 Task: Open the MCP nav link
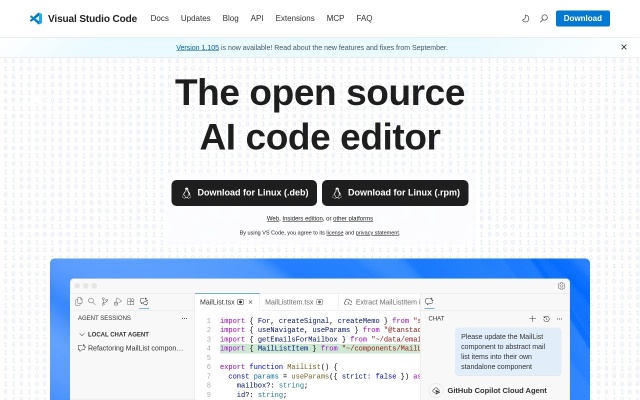(x=335, y=18)
